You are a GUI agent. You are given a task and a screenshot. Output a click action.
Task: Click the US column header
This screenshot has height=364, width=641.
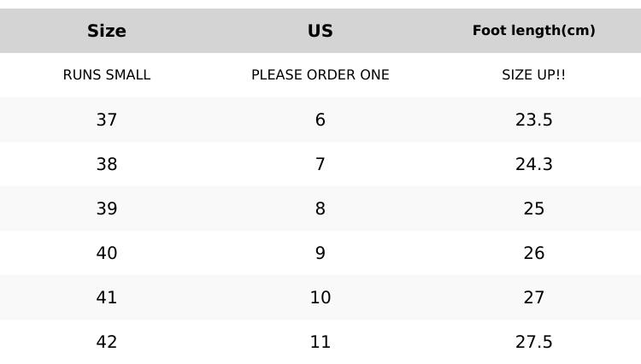[320, 31]
